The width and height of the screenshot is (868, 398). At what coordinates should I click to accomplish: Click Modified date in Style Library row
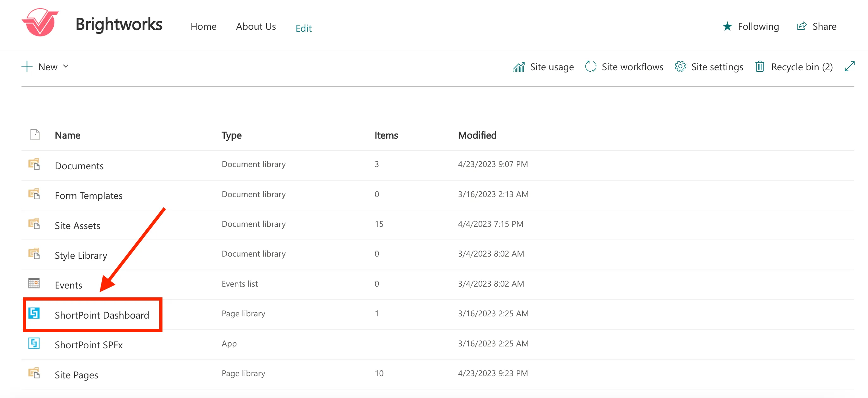491,254
